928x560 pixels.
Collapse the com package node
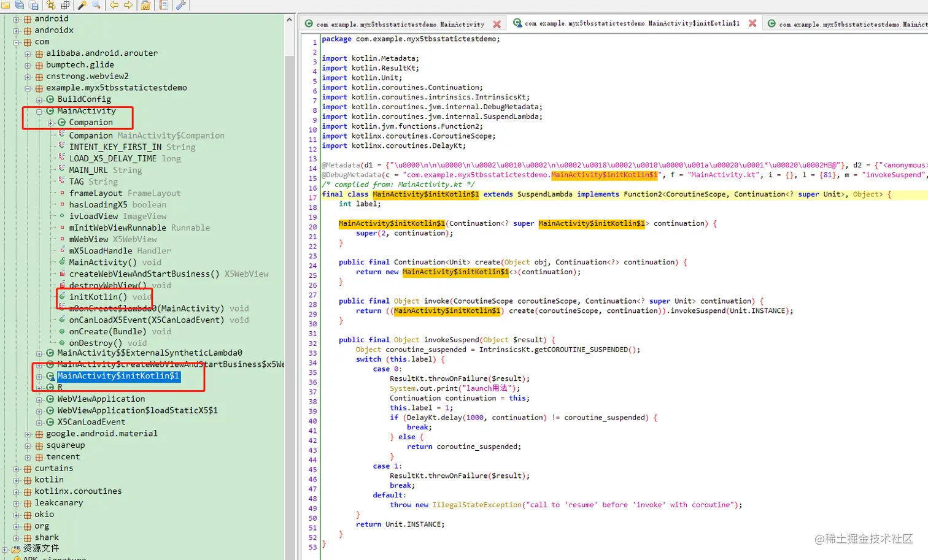17,42
